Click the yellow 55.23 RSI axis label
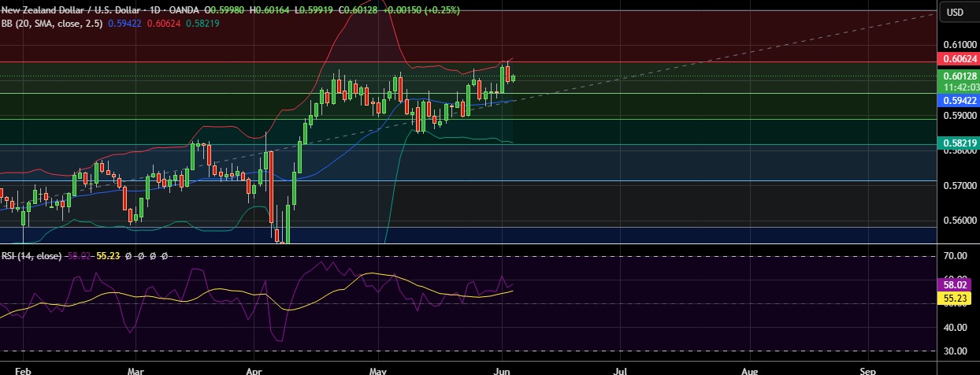This screenshot has height=375, width=980. 956,299
